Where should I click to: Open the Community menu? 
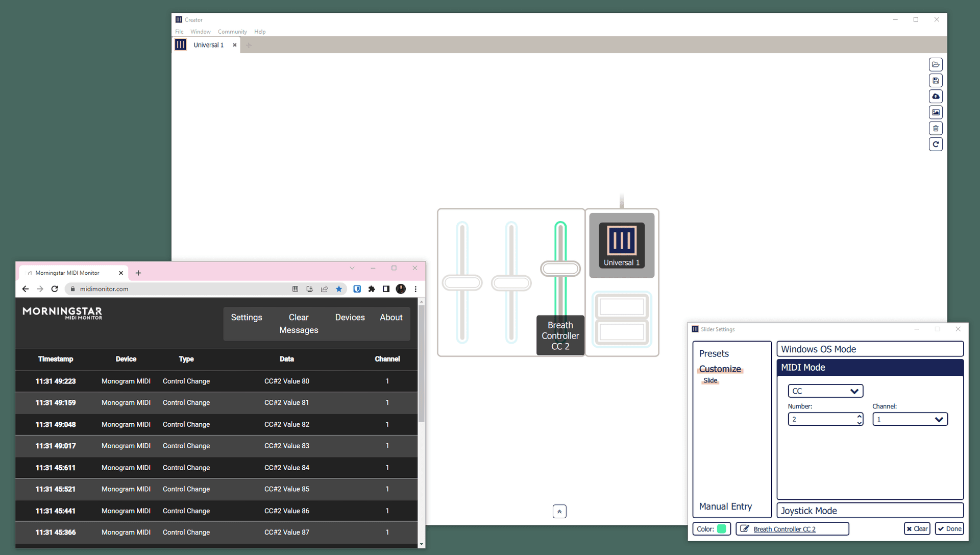(232, 32)
